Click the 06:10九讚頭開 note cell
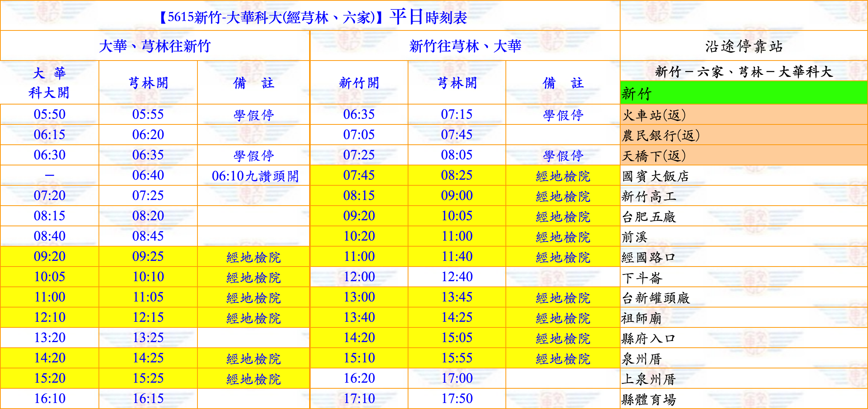The image size is (868, 409). click(x=255, y=176)
